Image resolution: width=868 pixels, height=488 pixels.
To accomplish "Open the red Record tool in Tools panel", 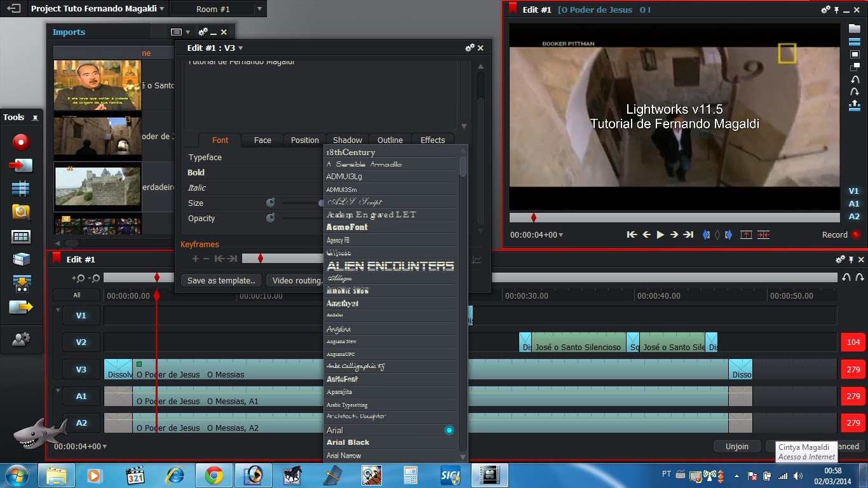I will (x=21, y=142).
